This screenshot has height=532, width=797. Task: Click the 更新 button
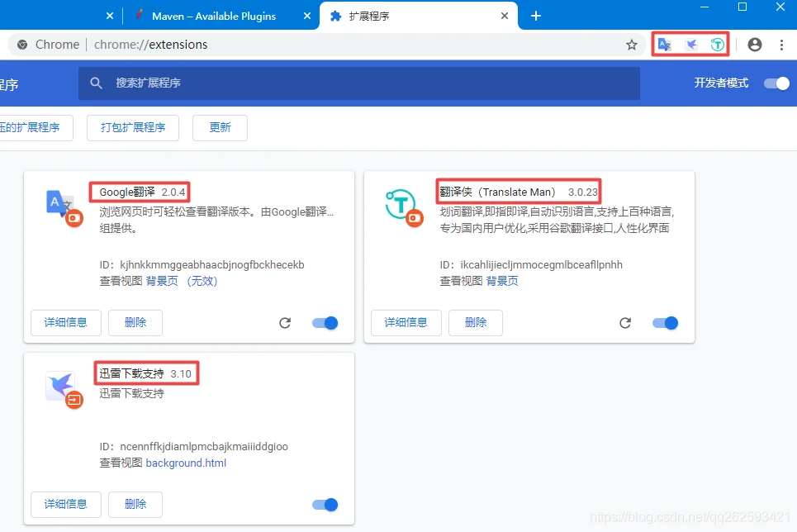click(220, 128)
